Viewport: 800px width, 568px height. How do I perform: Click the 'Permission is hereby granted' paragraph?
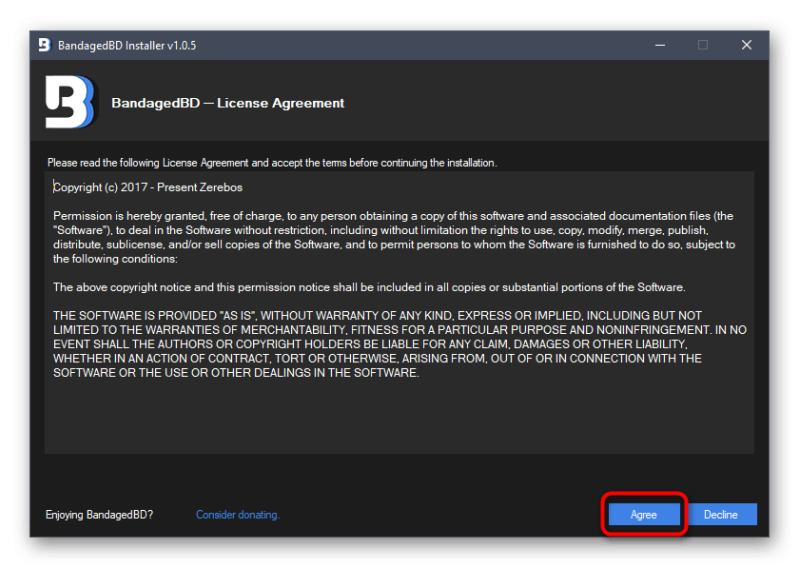[x=394, y=237]
